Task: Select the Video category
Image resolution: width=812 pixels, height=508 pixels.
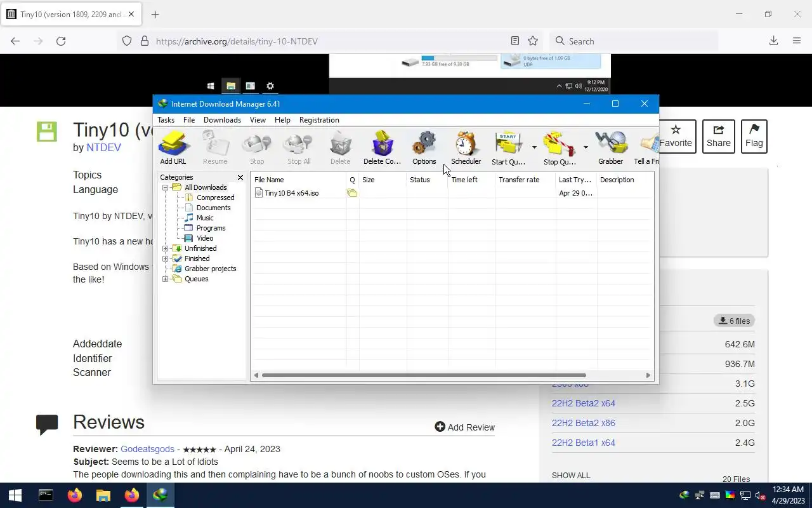Action: [x=205, y=238]
